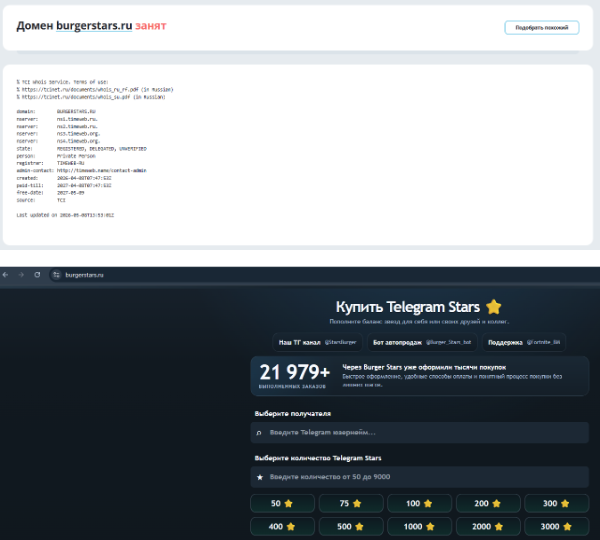Select the 1000 stars preset
This screenshot has height=540, width=600.
click(419, 527)
